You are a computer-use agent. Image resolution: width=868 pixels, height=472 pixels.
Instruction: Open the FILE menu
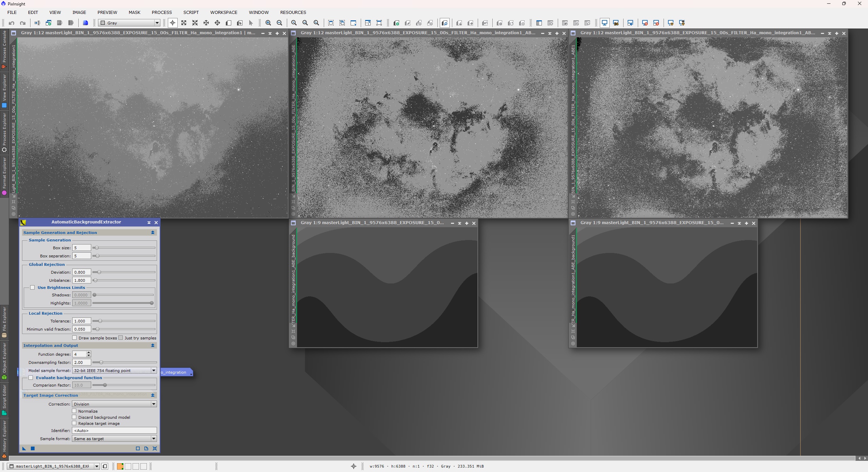click(x=12, y=12)
